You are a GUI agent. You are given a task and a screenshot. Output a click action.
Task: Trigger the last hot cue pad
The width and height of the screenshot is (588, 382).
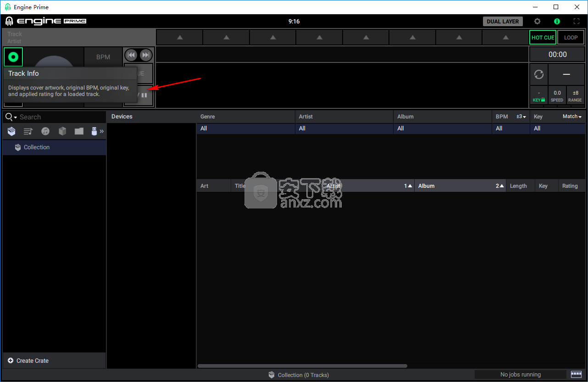tap(505, 37)
